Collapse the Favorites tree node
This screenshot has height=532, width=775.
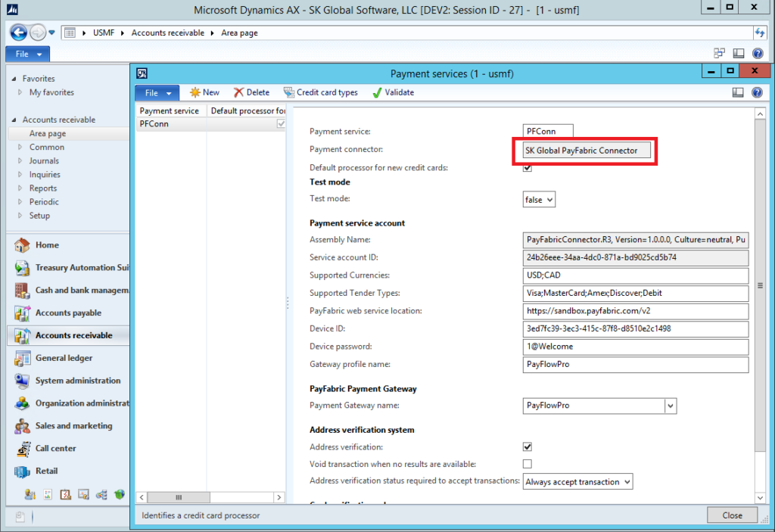[14, 79]
